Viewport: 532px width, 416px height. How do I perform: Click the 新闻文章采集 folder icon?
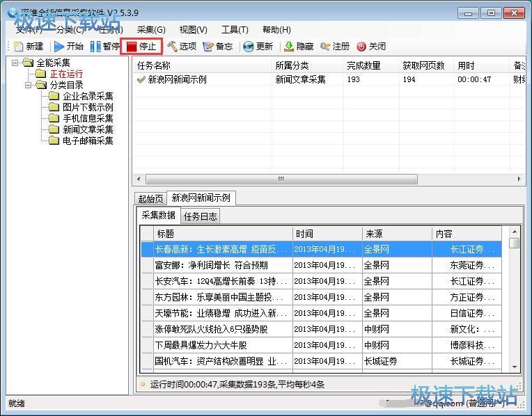pos(54,129)
